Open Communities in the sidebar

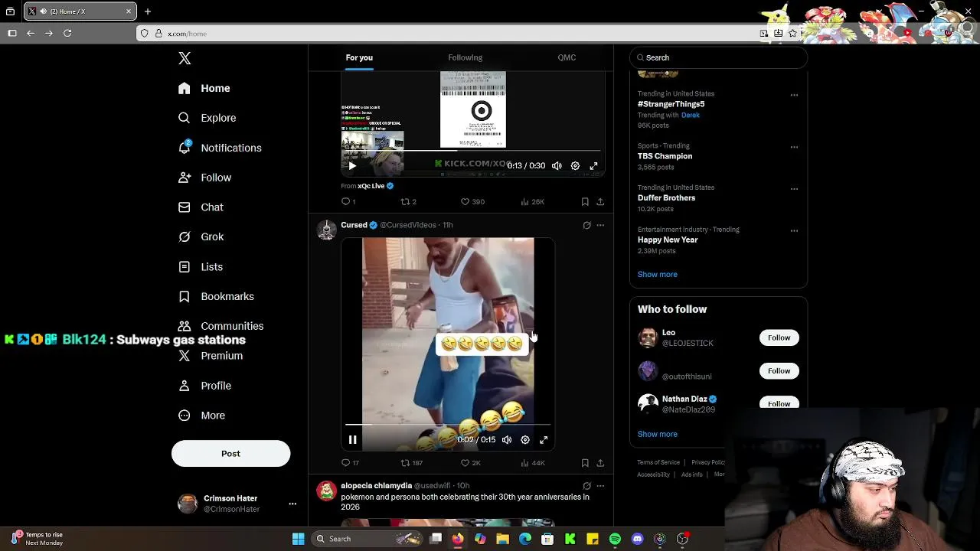(x=220, y=326)
